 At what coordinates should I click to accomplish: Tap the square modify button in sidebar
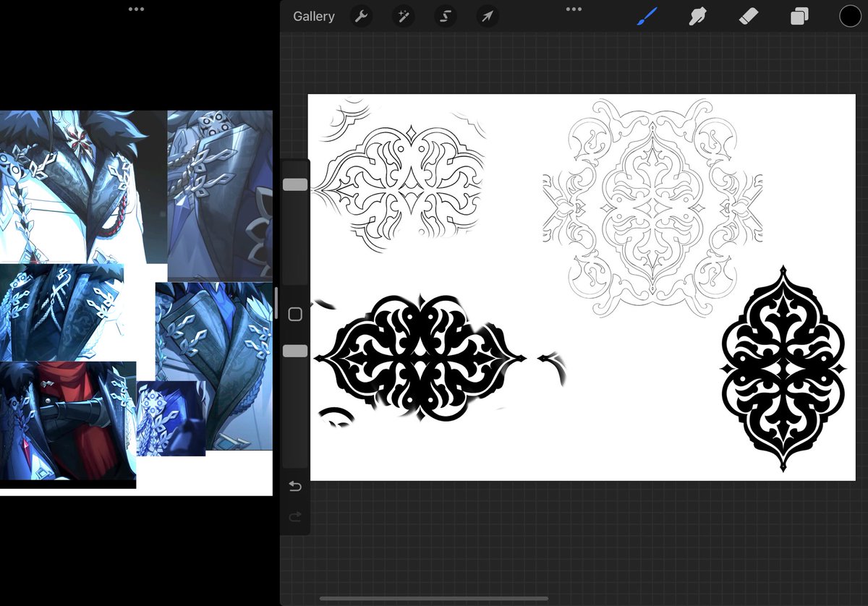pyautogui.click(x=295, y=315)
